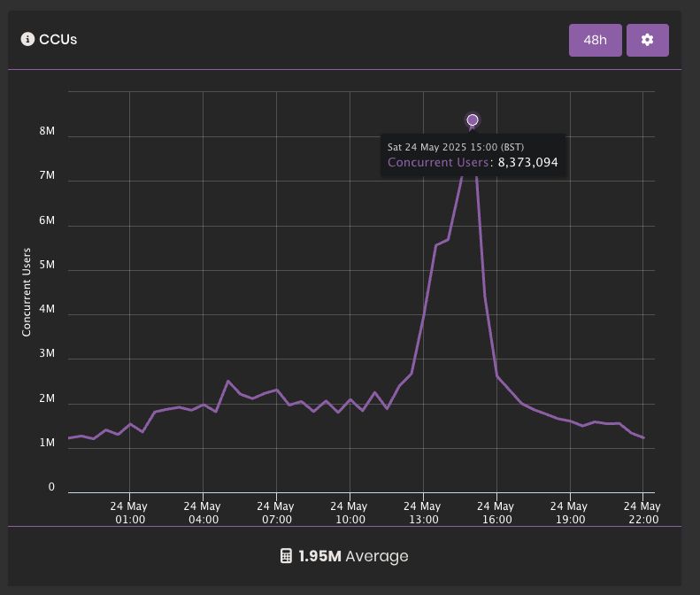
Task: Click the tooltip date Sat 24 May 2025 15:00
Action: (442, 147)
